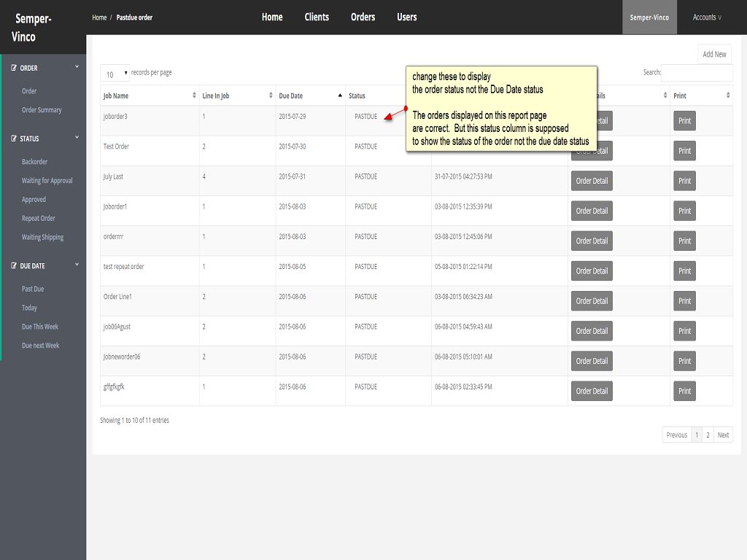Open the Accounts dropdown menu
The width and height of the screenshot is (747, 560).
(x=706, y=17)
